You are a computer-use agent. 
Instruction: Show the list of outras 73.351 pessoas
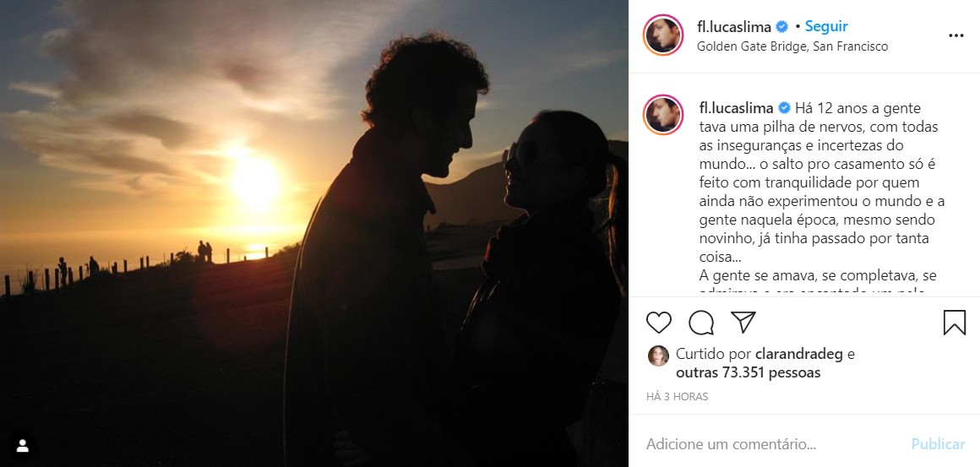(749, 372)
